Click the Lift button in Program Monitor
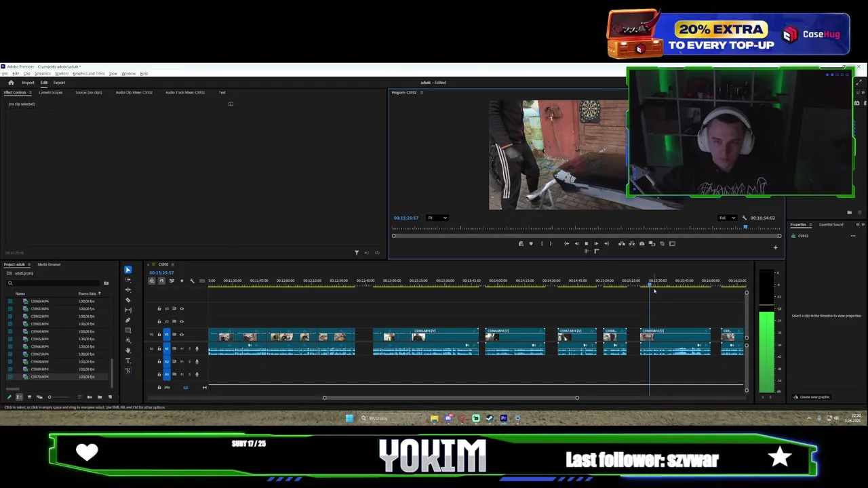 (x=622, y=243)
